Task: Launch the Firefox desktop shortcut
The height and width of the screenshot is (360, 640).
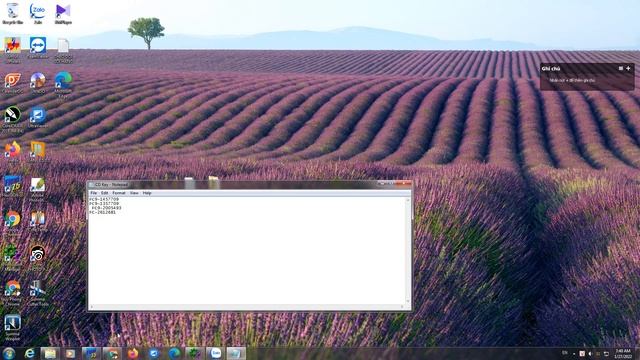Action: click(x=12, y=151)
